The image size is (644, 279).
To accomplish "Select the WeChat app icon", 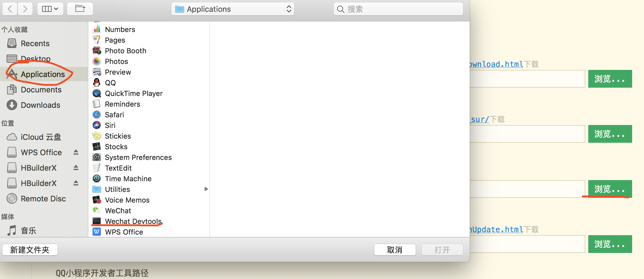I will 97,211.
